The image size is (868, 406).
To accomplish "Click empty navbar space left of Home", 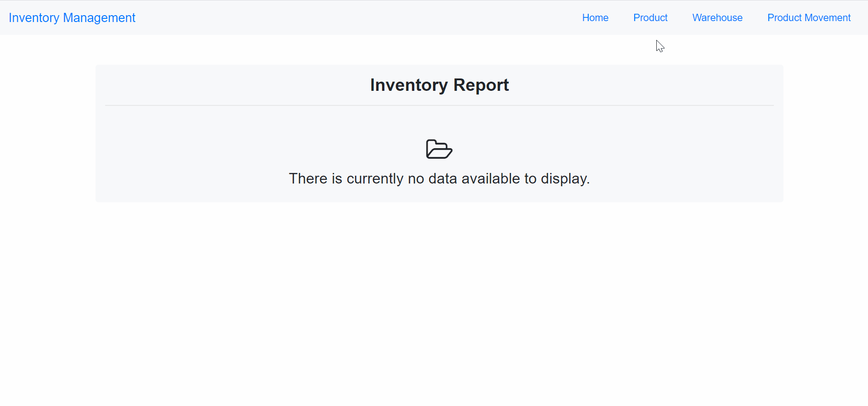I will click(358, 17).
